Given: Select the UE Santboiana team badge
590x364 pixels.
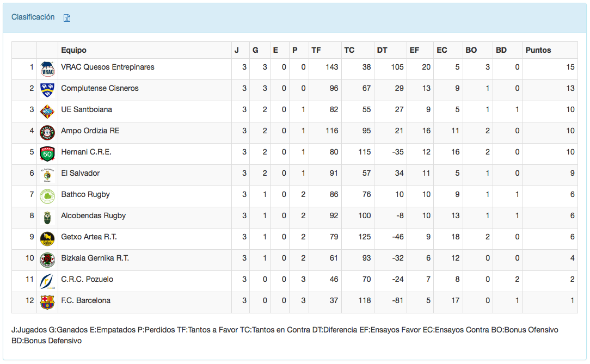Looking at the screenshot, I should pyautogui.click(x=47, y=112).
